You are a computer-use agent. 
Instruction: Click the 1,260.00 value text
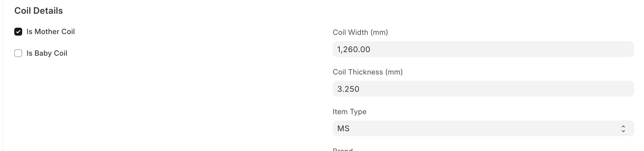354,49
